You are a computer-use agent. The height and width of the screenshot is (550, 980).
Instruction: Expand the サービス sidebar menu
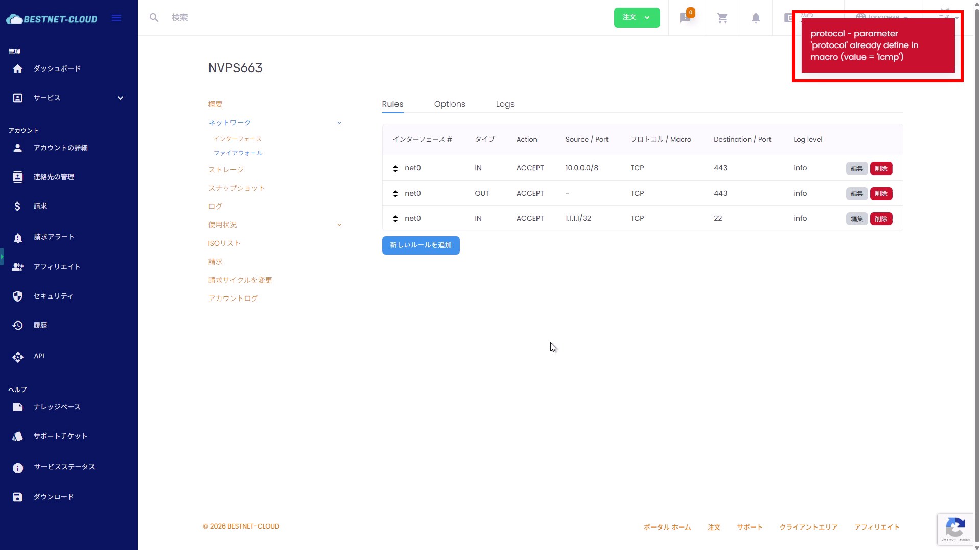point(120,98)
